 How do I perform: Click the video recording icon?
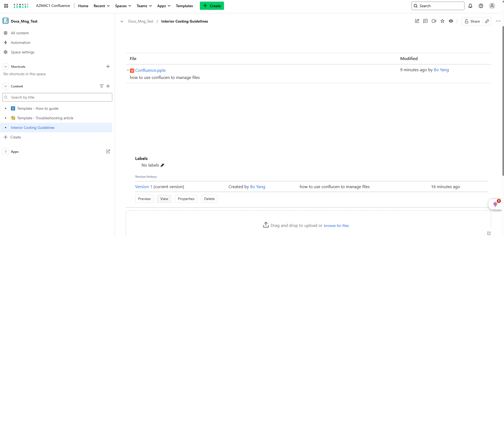click(x=434, y=21)
